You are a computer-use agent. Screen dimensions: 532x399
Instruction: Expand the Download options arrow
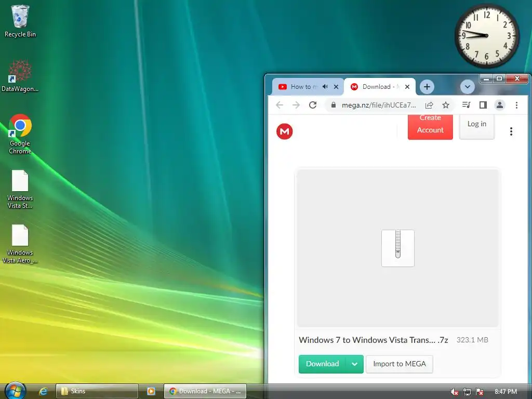click(x=354, y=364)
